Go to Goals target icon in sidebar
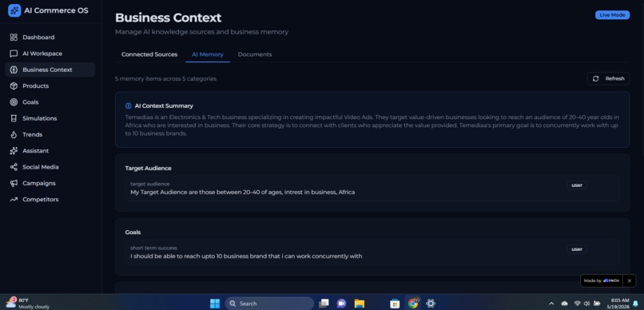Image resolution: width=644 pixels, height=310 pixels. coord(14,102)
